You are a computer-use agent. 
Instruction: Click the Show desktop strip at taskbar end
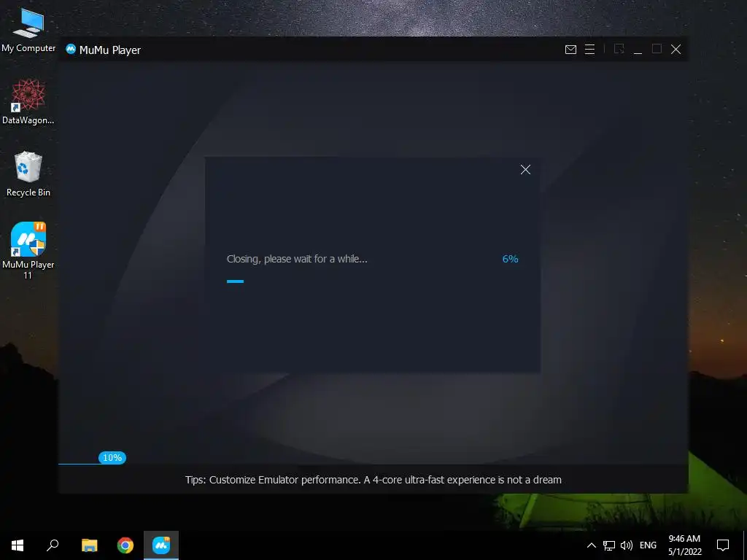(745, 545)
